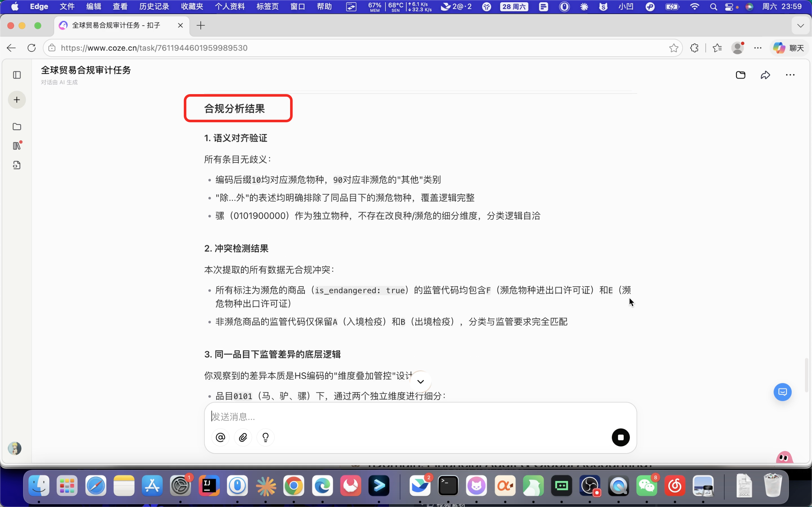This screenshot has width=812, height=507.
Task: Open the 查看 menu
Action: coord(120,6)
